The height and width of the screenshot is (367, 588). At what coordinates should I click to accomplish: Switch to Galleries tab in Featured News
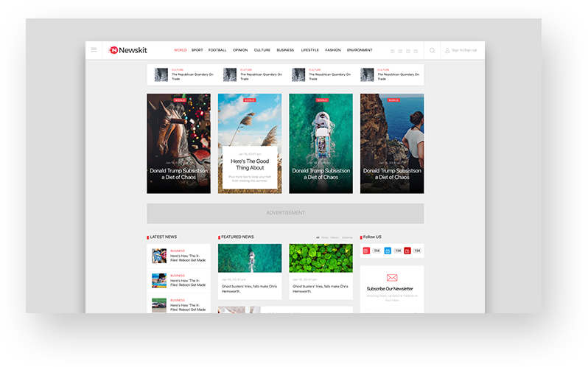pos(347,237)
